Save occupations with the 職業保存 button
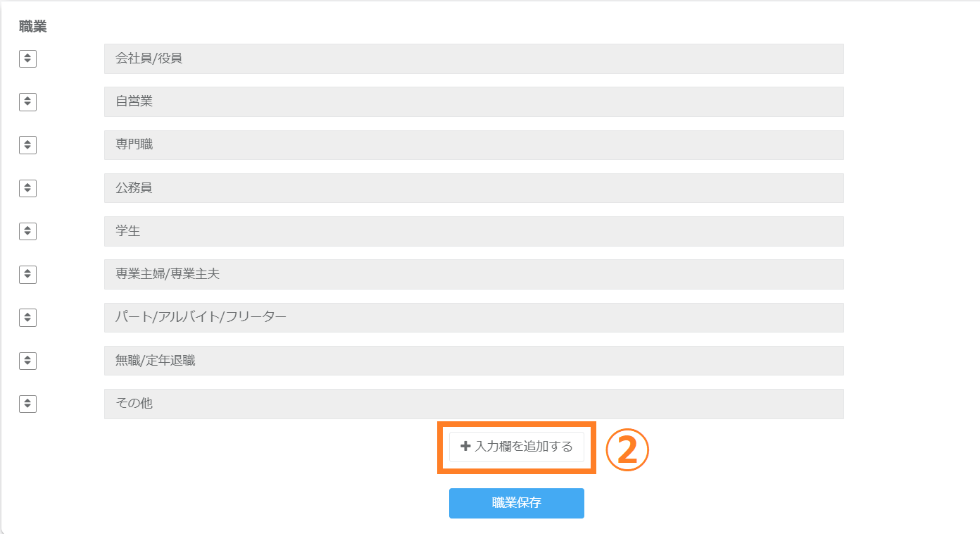 pyautogui.click(x=517, y=503)
